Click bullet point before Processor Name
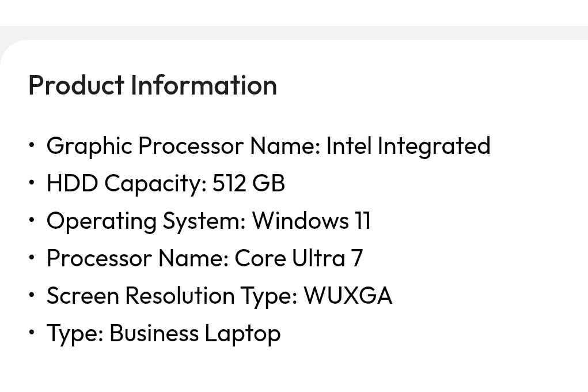 click(x=32, y=258)
